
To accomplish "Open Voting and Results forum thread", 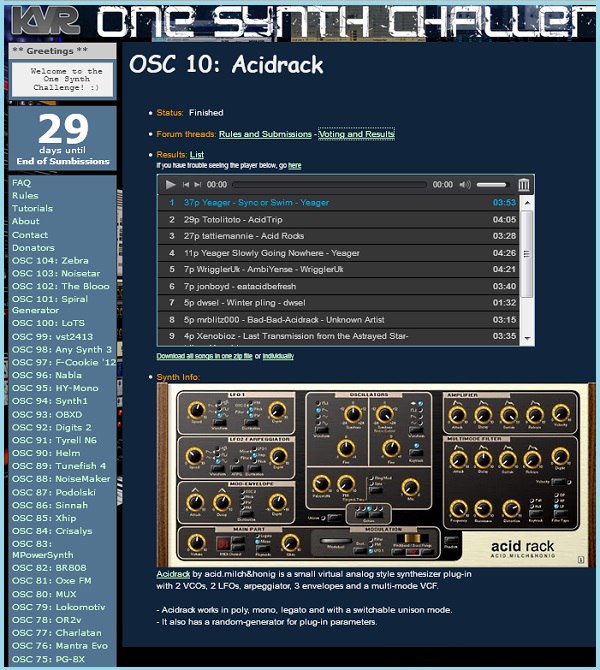I will click(356, 134).
